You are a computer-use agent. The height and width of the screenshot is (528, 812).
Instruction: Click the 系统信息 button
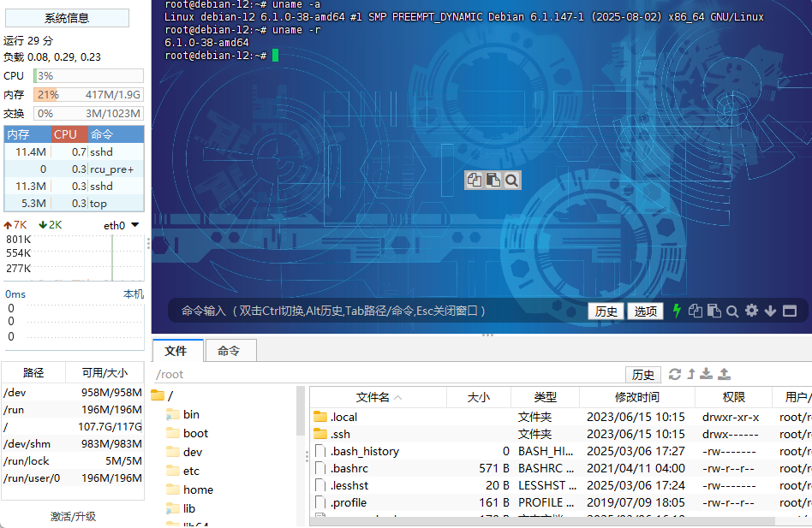point(67,18)
